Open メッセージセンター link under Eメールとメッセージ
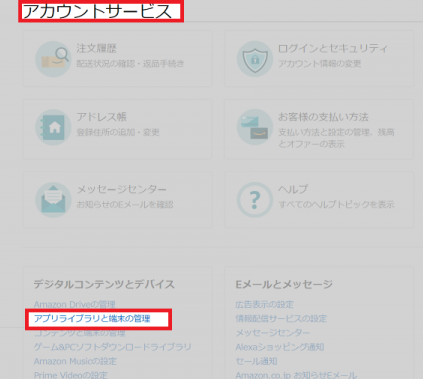 (x=273, y=333)
